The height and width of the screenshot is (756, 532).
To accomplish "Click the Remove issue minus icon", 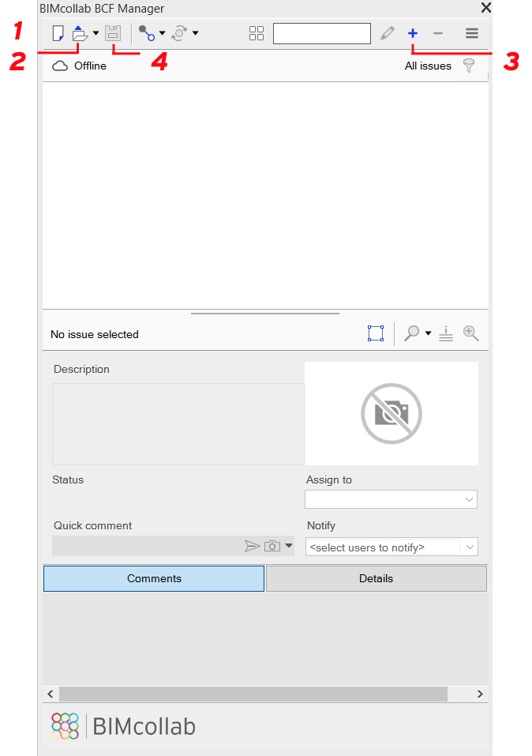I will pos(438,33).
